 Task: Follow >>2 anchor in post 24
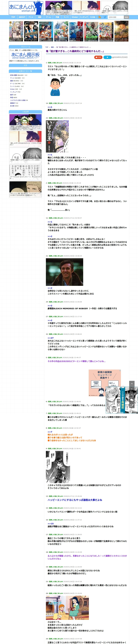tap(50, 305)
